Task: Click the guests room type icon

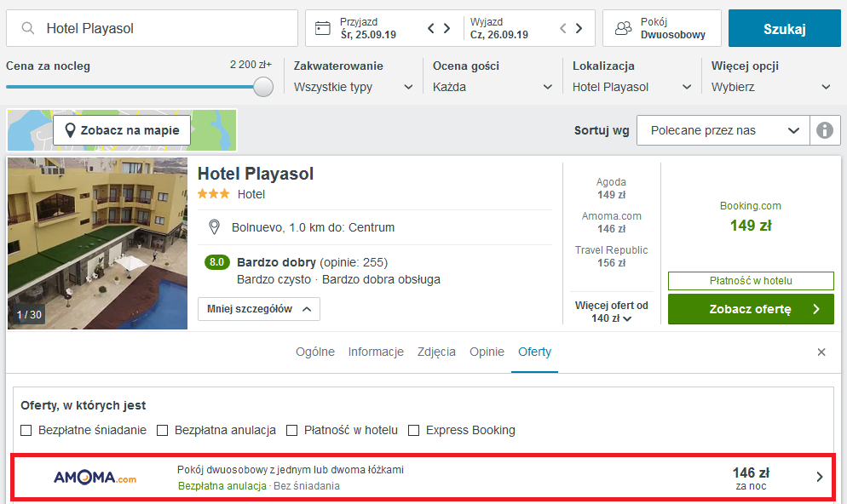Action: click(624, 28)
